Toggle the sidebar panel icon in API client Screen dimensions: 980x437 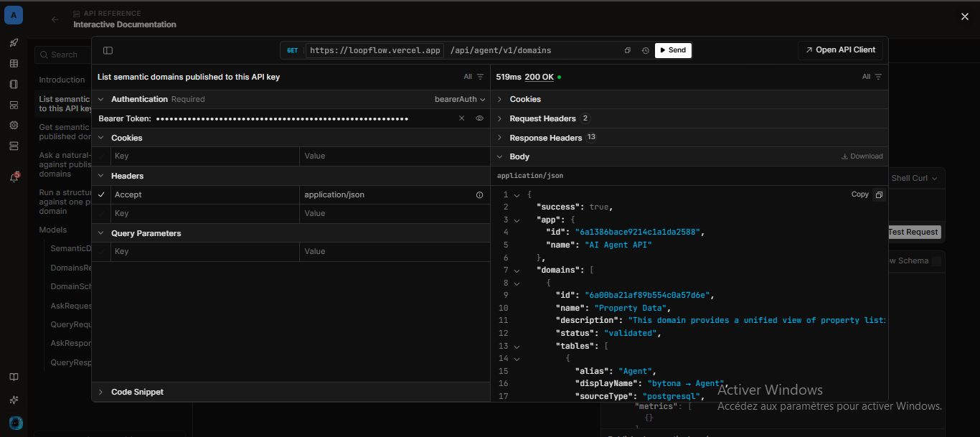tap(108, 50)
